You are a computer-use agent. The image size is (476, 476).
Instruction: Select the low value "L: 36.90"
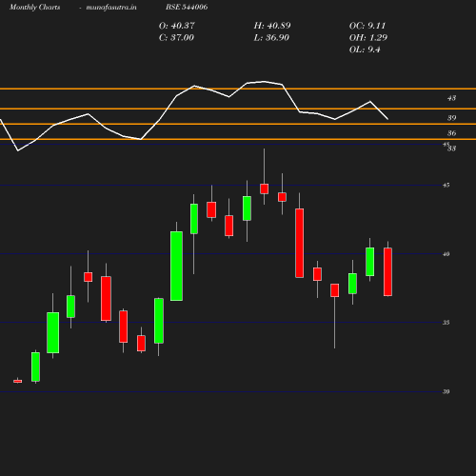point(271,38)
